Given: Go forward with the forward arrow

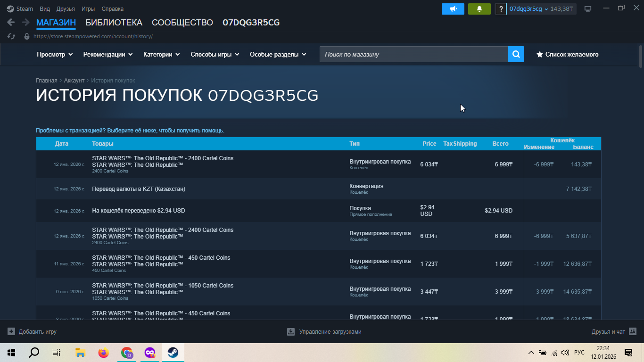Looking at the screenshot, I should tap(25, 22).
